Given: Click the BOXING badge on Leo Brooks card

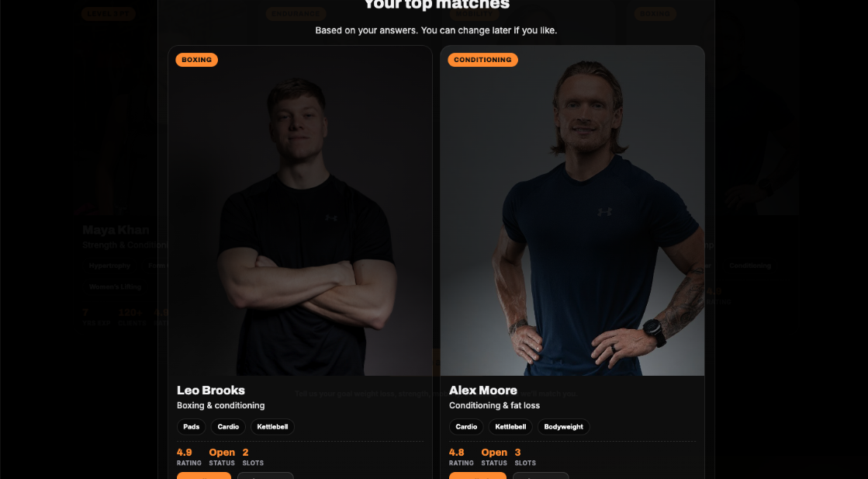Looking at the screenshot, I should click(x=196, y=60).
